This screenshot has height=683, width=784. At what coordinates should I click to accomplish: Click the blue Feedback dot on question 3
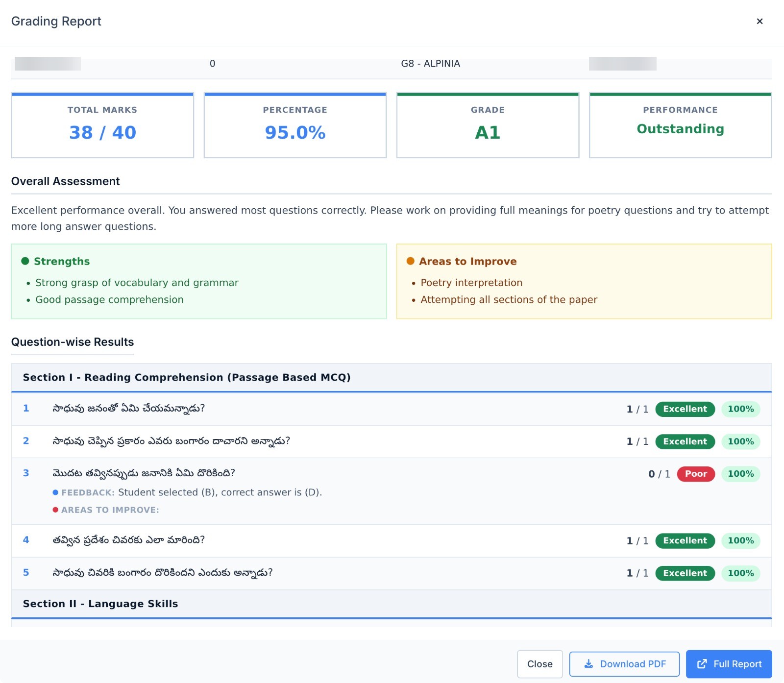[x=55, y=492]
